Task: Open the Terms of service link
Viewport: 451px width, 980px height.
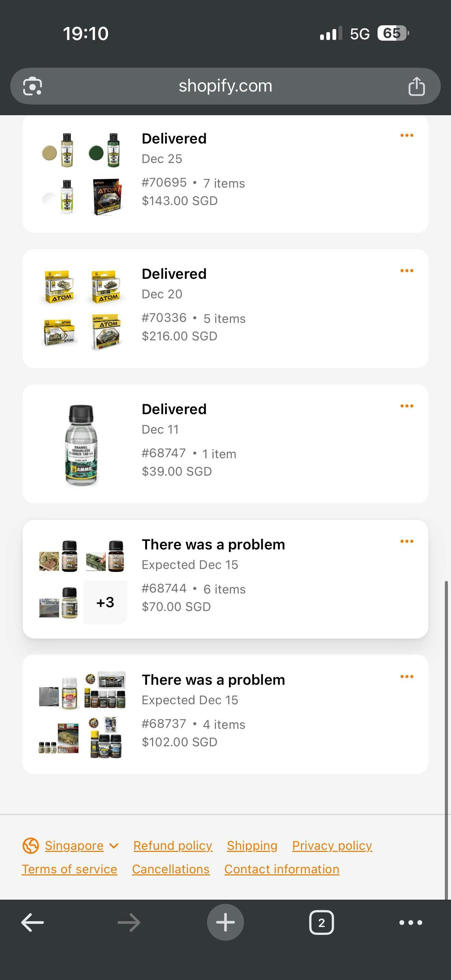Action: click(69, 869)
